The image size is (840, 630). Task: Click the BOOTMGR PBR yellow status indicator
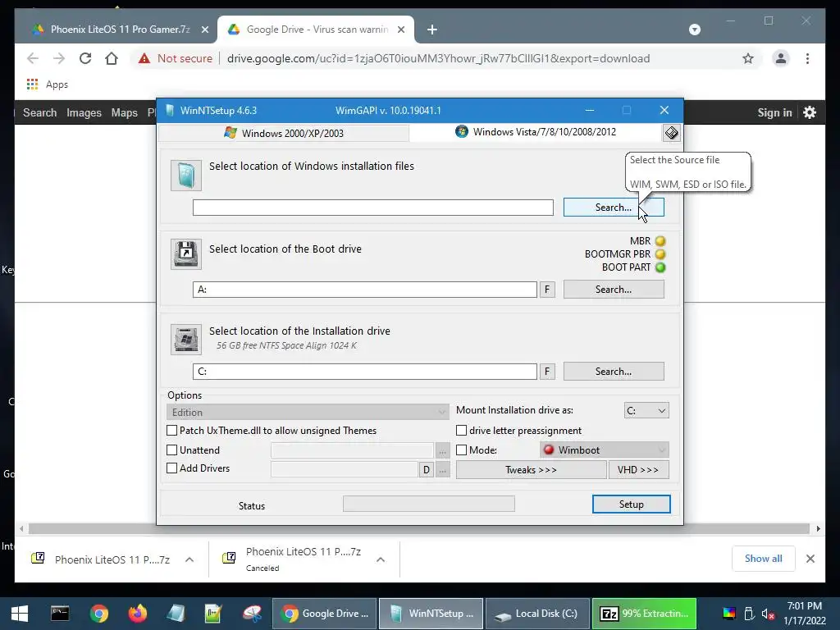point(660,254)
